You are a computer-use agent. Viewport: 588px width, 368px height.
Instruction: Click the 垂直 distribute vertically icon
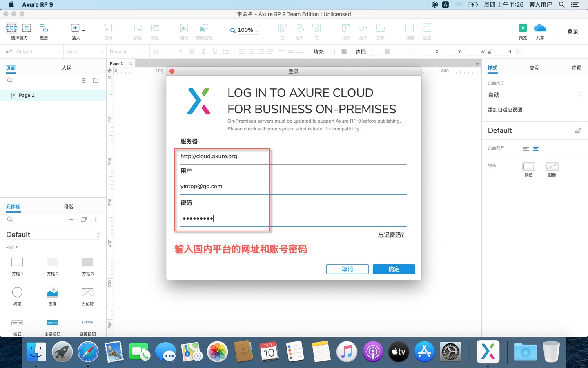(427, 28)
